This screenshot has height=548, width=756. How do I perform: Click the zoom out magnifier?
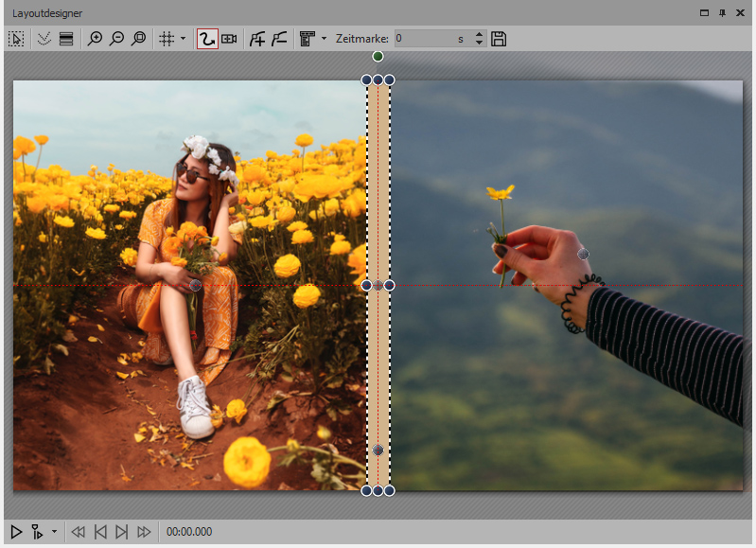pyautogui.click(x=116, y=39)
